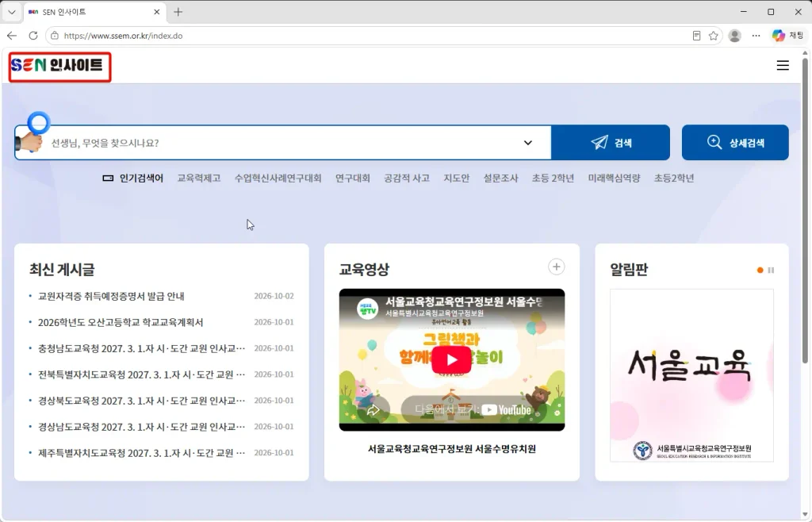Close the SEN 인사이트 tab

pos(156,12)
